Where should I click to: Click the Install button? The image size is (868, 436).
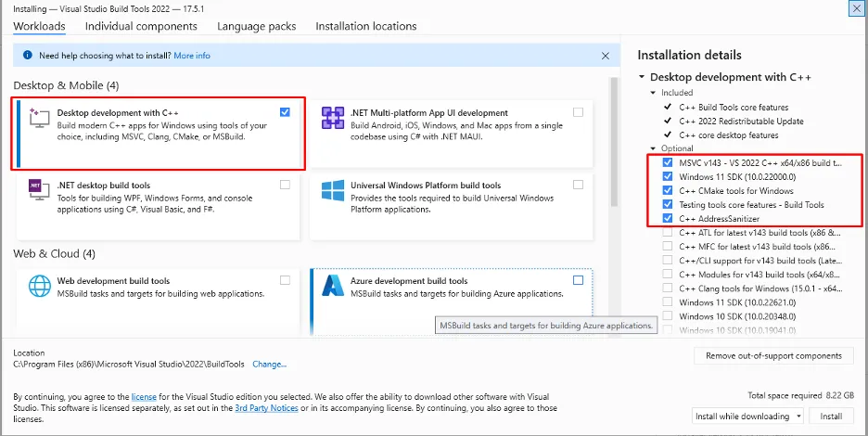[831, 417]
